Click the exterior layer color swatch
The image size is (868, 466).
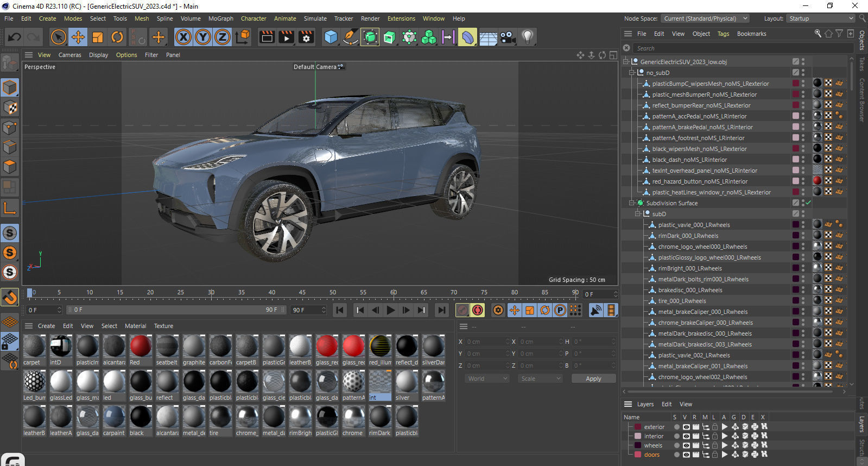(x=638, y=427)
